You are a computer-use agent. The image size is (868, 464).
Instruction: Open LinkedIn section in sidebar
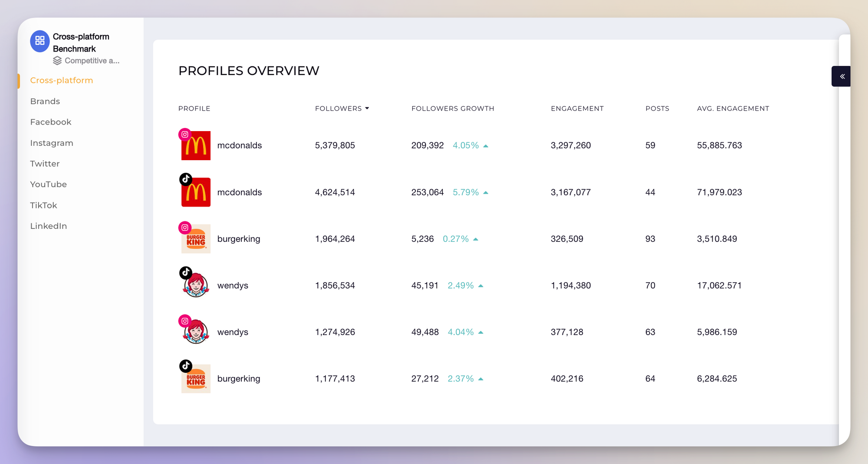[48, 226]
